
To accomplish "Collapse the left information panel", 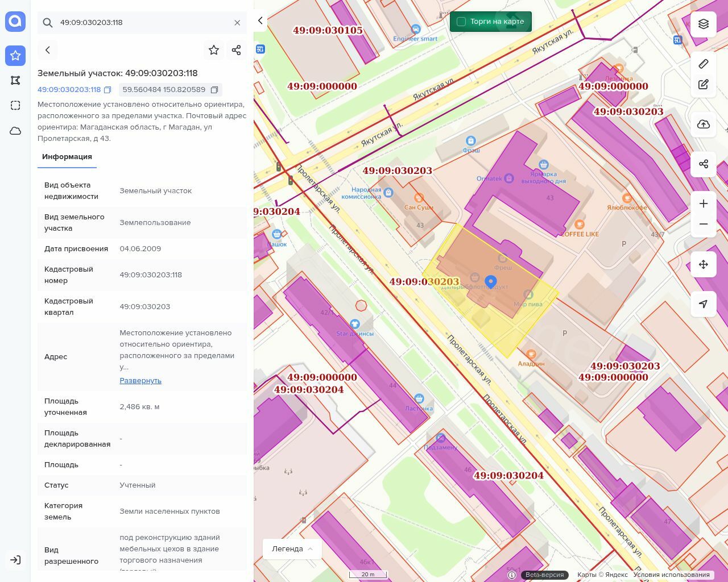I will 260,20.
